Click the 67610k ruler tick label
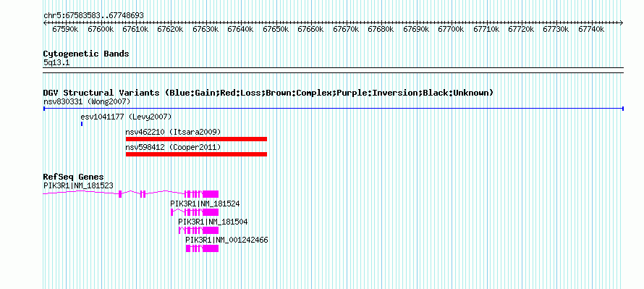 135,29
